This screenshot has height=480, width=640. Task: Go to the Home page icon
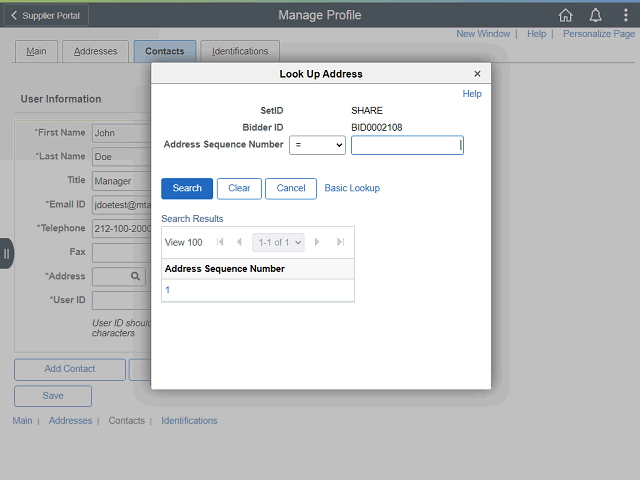(565, 15)
